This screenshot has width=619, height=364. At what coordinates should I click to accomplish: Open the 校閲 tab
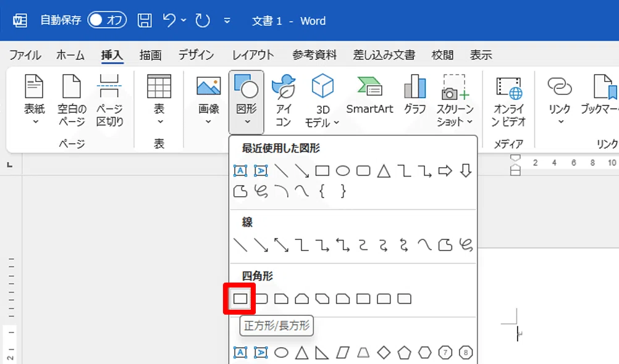coord(442,55)
